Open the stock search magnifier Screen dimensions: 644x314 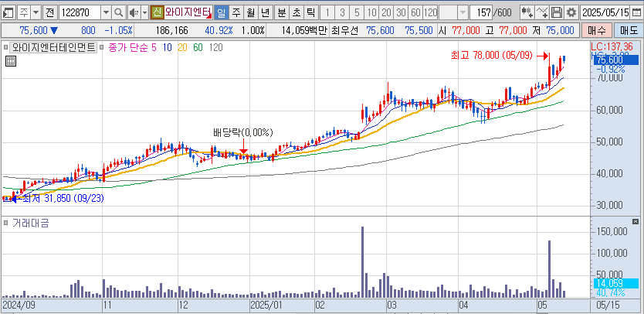[x=118, y=13]
